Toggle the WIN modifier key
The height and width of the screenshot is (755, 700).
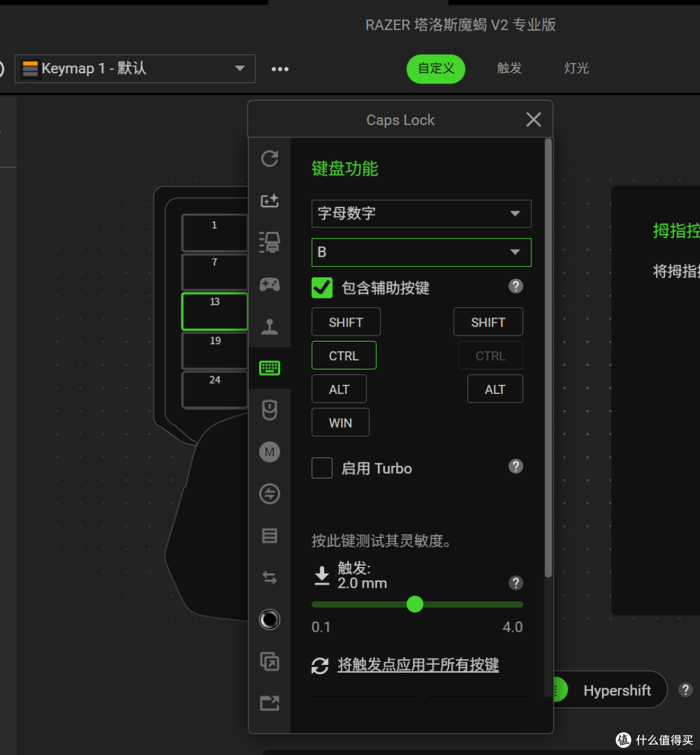[x=340, y=423]
